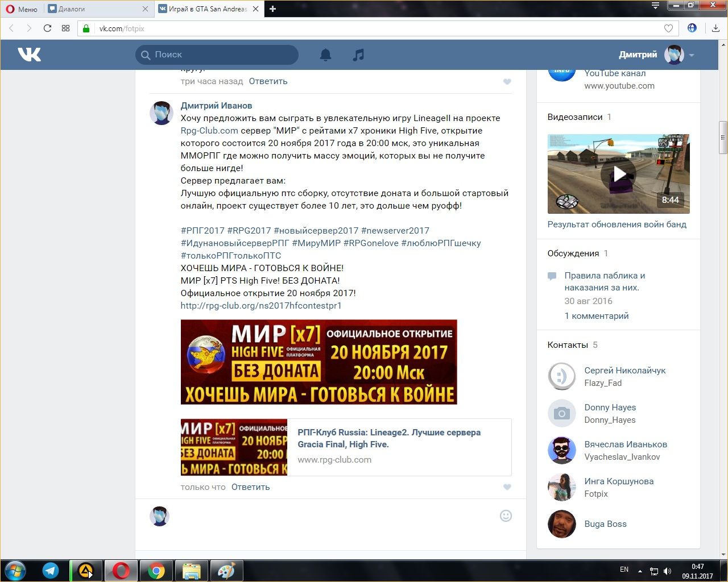Open the Windows Start button
The width and height of the screenshot is (728, 582).
coord(15,570)
